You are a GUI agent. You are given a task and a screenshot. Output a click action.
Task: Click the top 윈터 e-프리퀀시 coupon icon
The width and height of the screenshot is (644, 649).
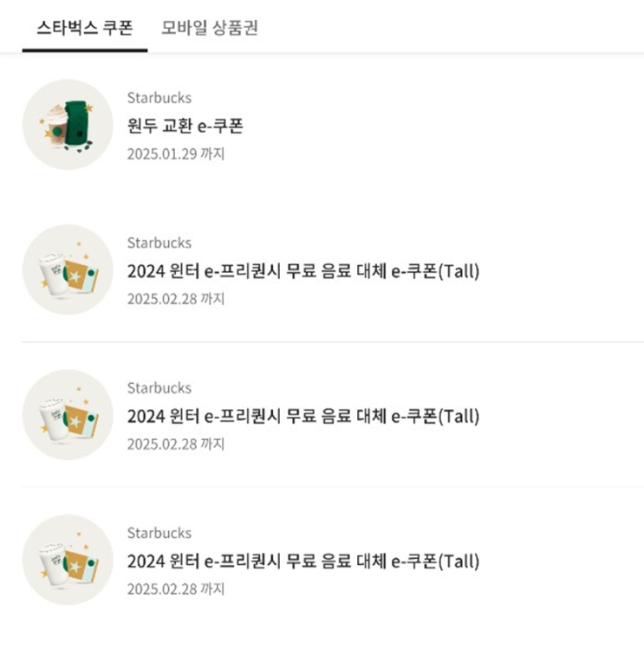coord(68,269)
